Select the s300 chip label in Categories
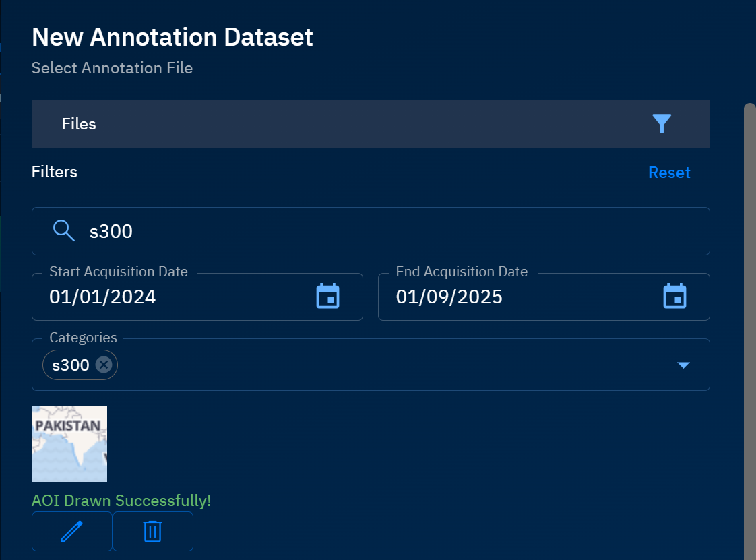756x560 pixels. click(71, 365)
